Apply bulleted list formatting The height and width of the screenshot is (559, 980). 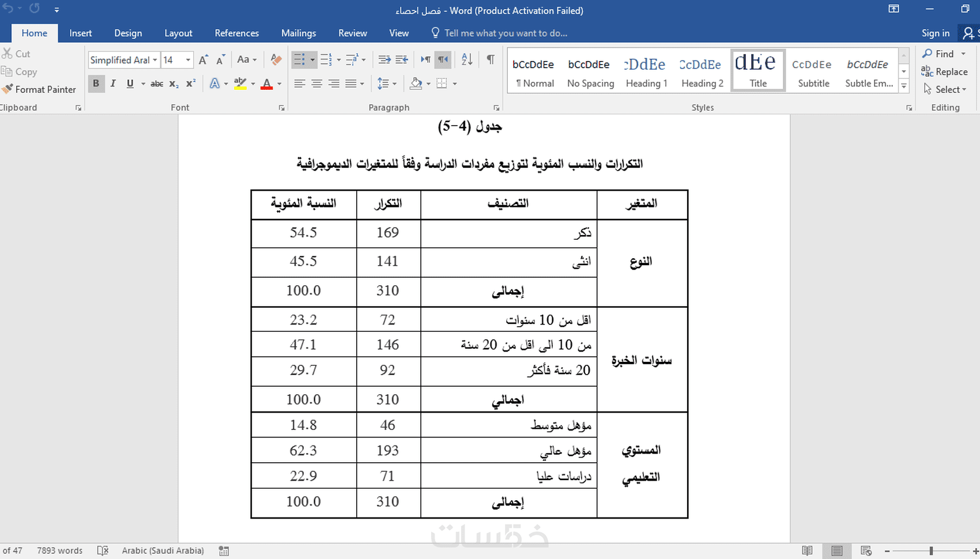299,59
